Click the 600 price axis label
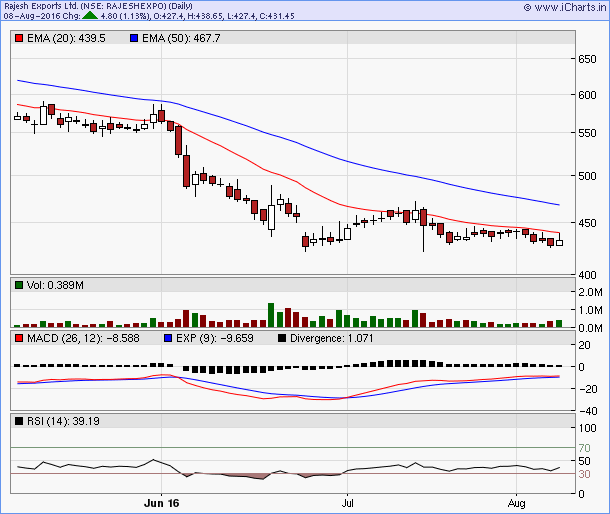 (587, 95)
